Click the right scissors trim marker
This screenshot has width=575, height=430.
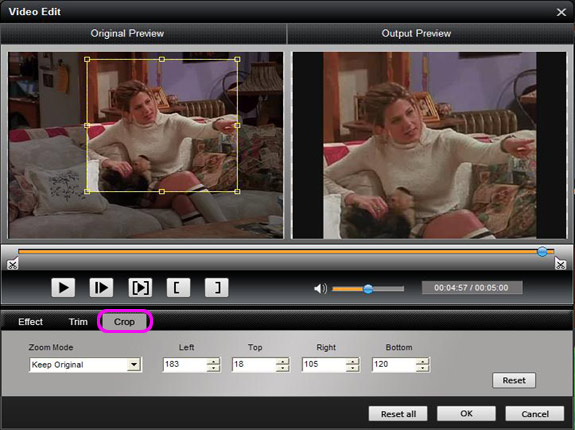560,264
